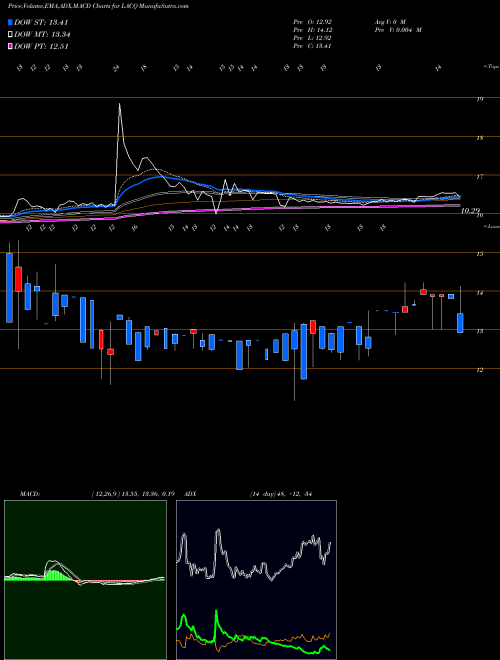500x660 pixels.
Task: Click the MACD '(12,26,9)' parameter values
Action: pos(133,493)
